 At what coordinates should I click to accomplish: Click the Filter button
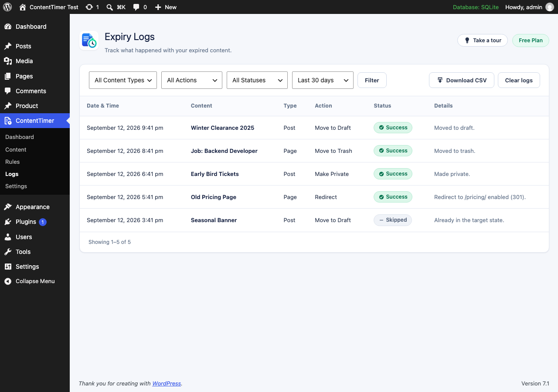tap(372, 80)
